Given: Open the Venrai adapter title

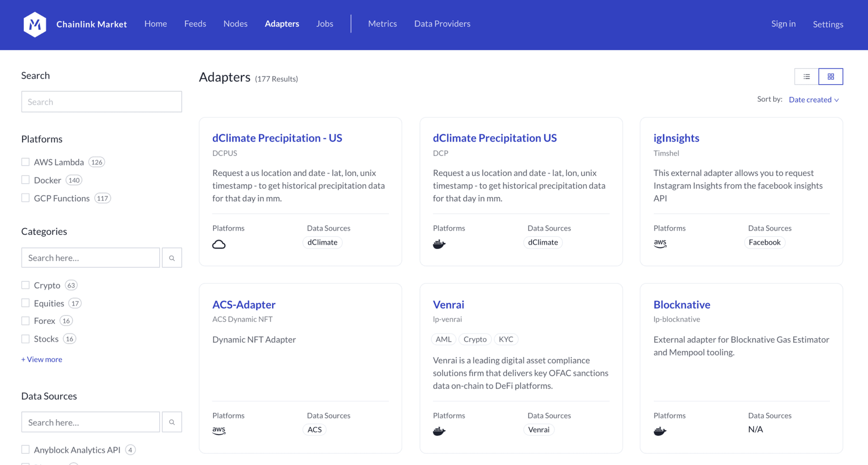Looking at the screenshot, I should [x=448, y=304].
